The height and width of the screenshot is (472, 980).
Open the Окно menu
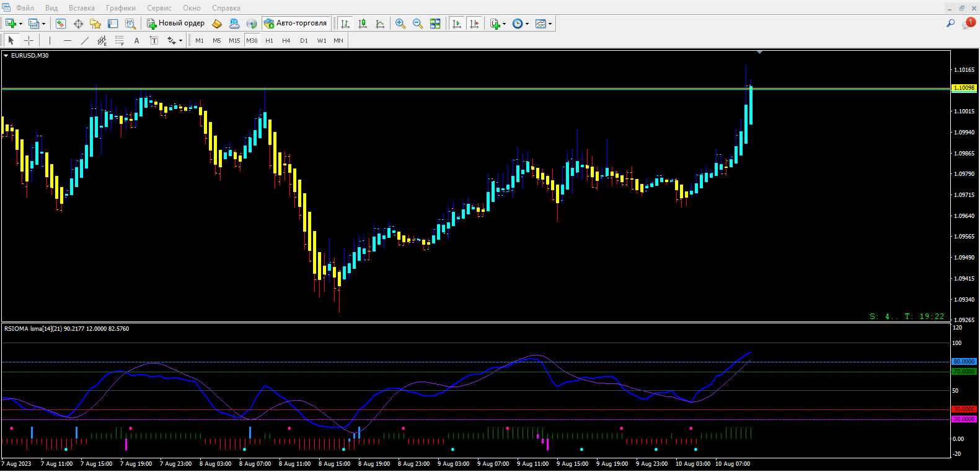coord(192,8)
